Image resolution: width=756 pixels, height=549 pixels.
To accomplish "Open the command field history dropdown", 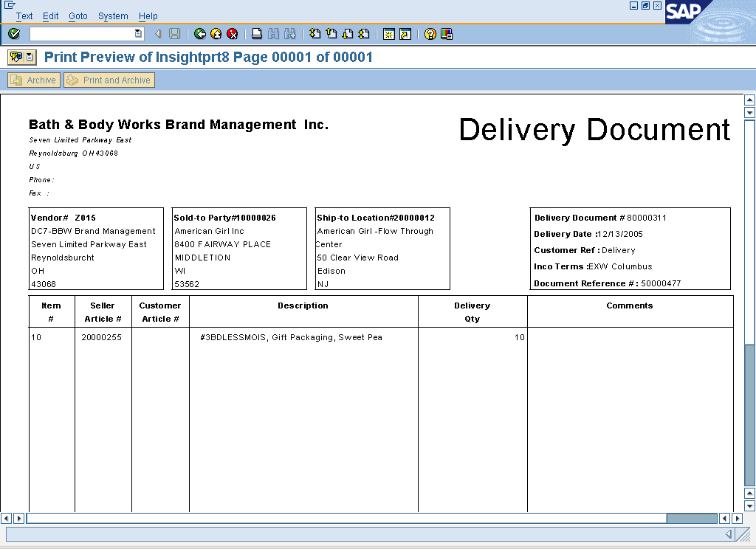I will (138, 34).
